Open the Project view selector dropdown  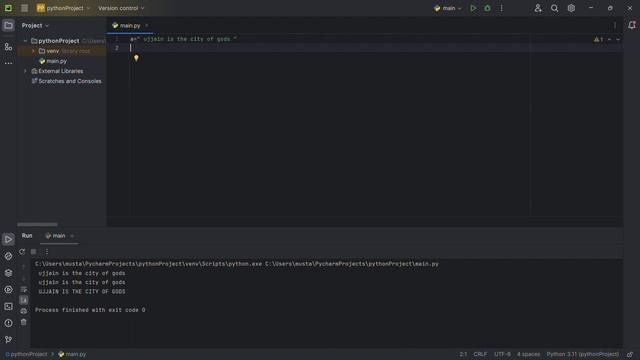35,25
